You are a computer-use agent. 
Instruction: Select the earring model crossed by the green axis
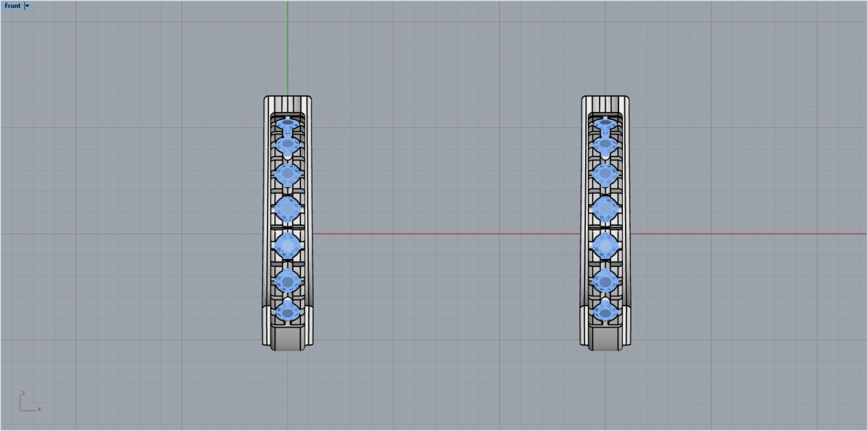pos(288,223)
